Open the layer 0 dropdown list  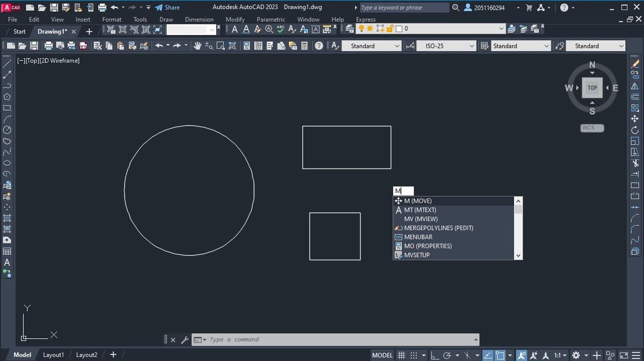(502, 28)
